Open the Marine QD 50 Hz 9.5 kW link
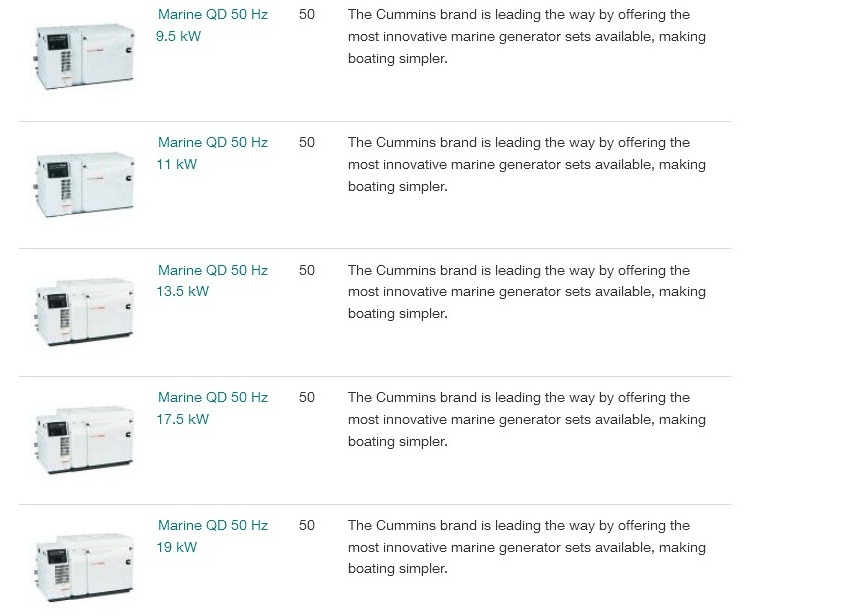 coord(212,15)
